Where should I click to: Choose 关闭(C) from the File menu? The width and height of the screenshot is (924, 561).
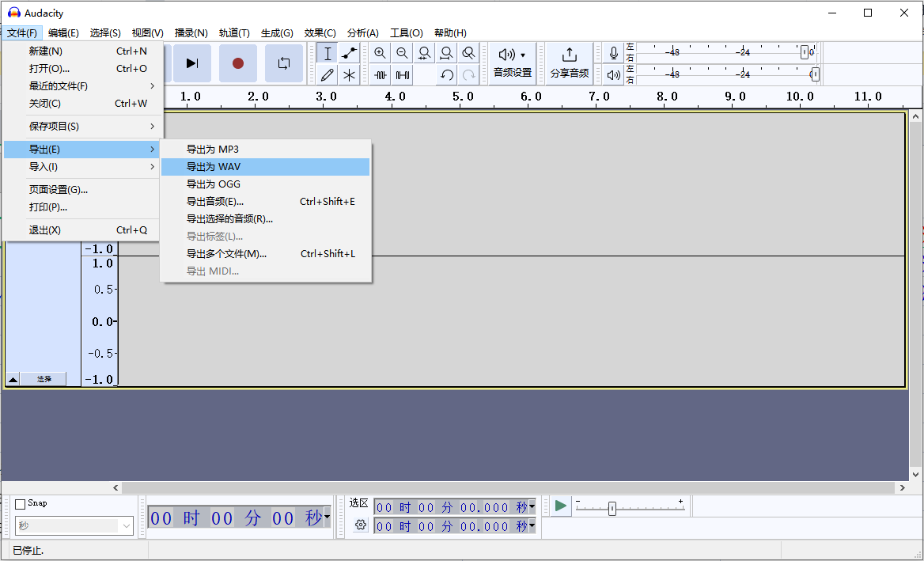click(82, 103)
